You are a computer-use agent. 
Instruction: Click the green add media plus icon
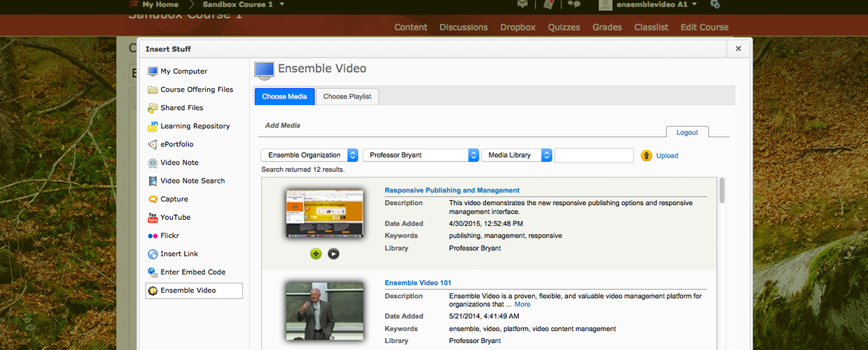click(x=316, y=253)
